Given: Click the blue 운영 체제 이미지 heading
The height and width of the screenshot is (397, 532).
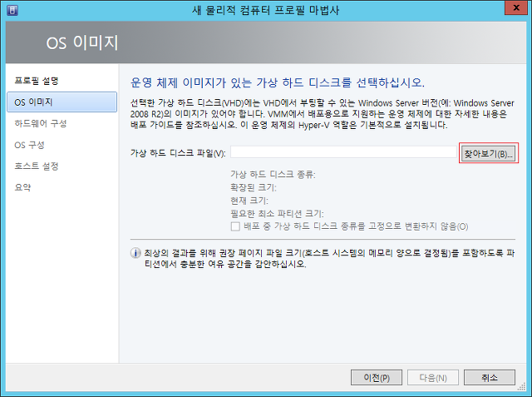Looking at the screenshot, I should [278, 82].
